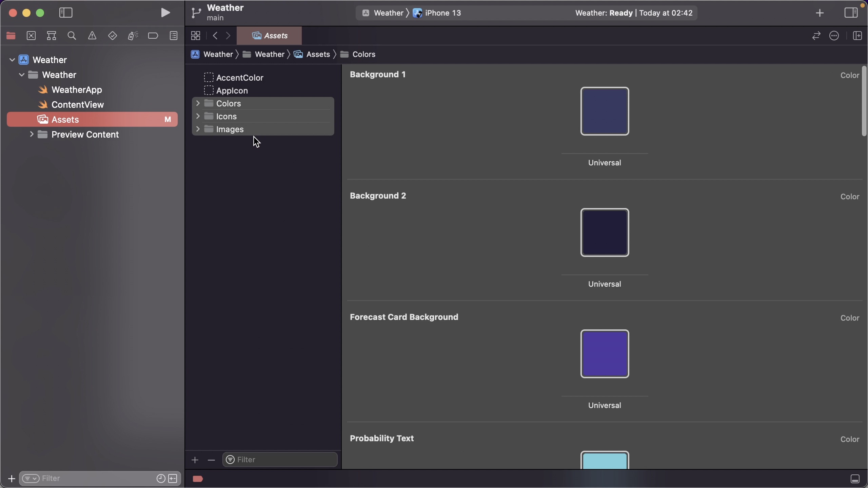Expand the Icons folder
Viewport: 868px width, 488px height.
[198, 116]
